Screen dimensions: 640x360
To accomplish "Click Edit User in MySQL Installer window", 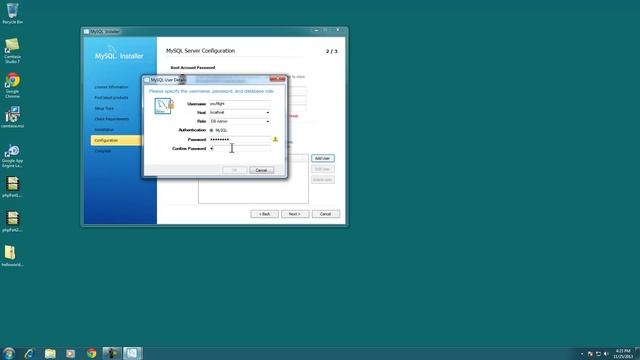I will point(322,169).
